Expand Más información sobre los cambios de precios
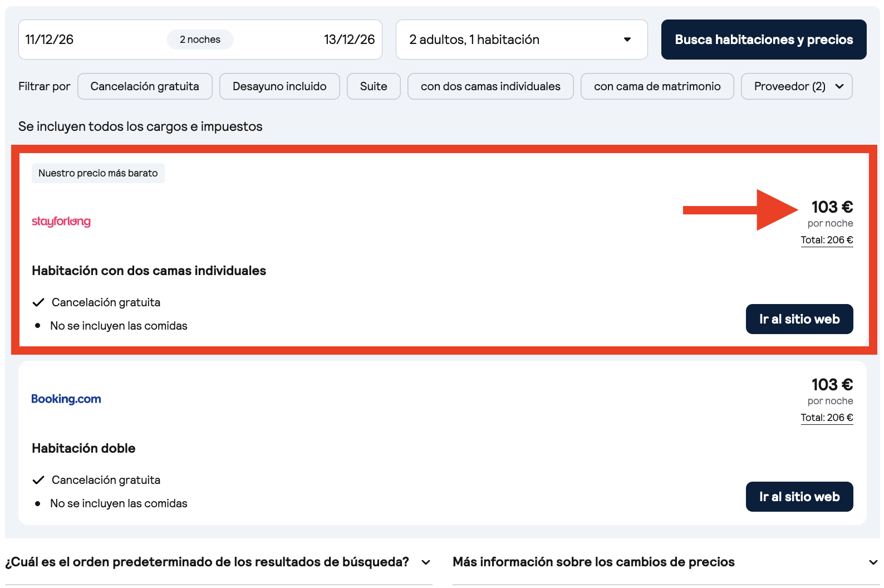 coord(666,562)
